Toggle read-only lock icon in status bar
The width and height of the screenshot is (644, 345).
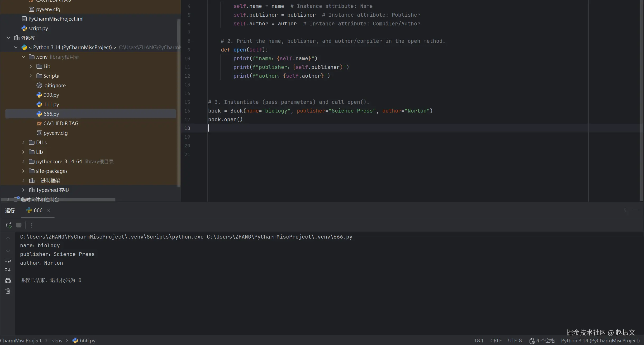[532, 341]
